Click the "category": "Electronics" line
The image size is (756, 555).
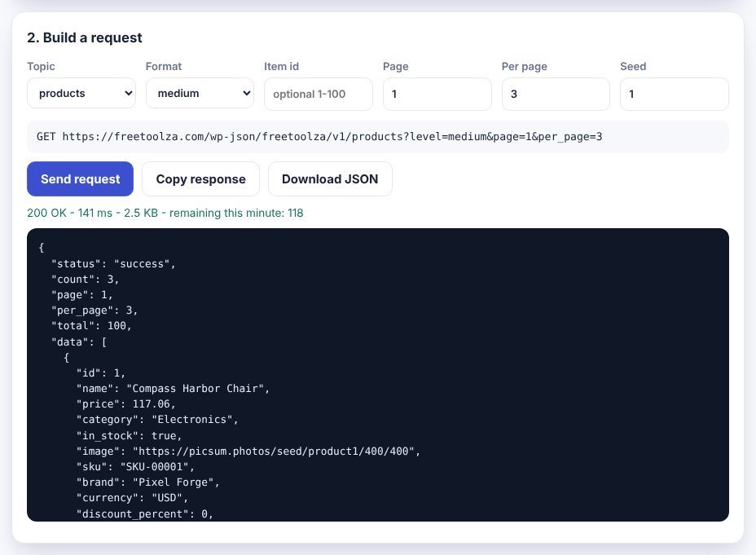157,420
